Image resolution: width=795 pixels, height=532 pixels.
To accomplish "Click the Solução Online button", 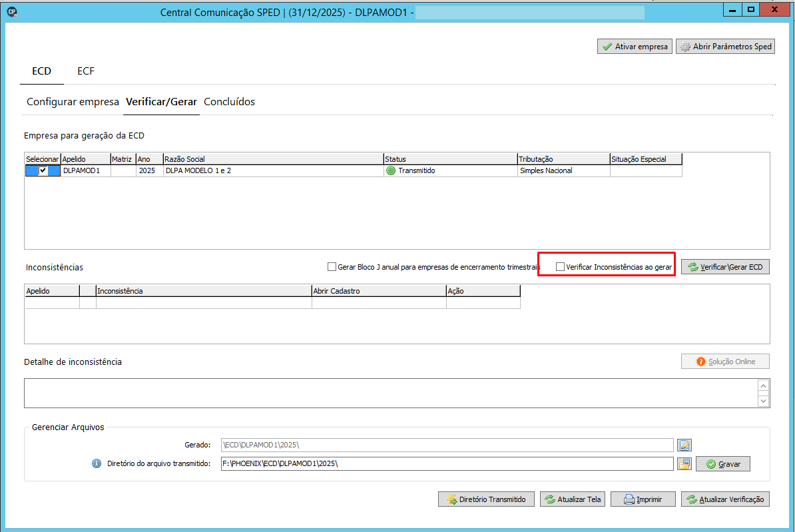I will pos(725,362).
